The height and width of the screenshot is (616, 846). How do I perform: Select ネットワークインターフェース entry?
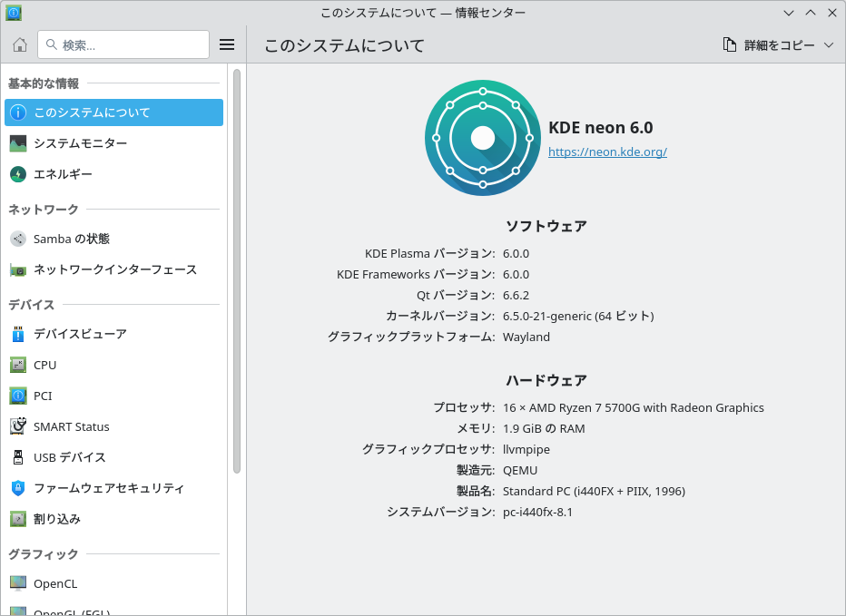[x=113, y=269]
